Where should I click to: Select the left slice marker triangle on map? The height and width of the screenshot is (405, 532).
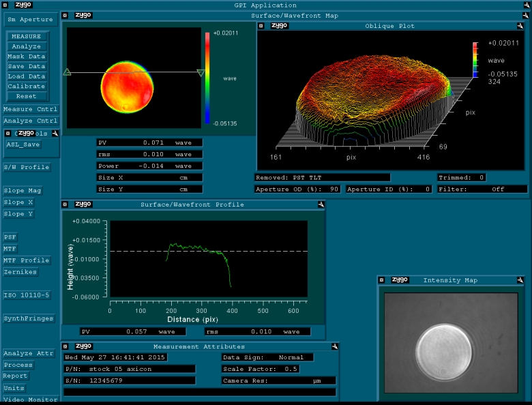pyautogui.click(x=67, y=72)
